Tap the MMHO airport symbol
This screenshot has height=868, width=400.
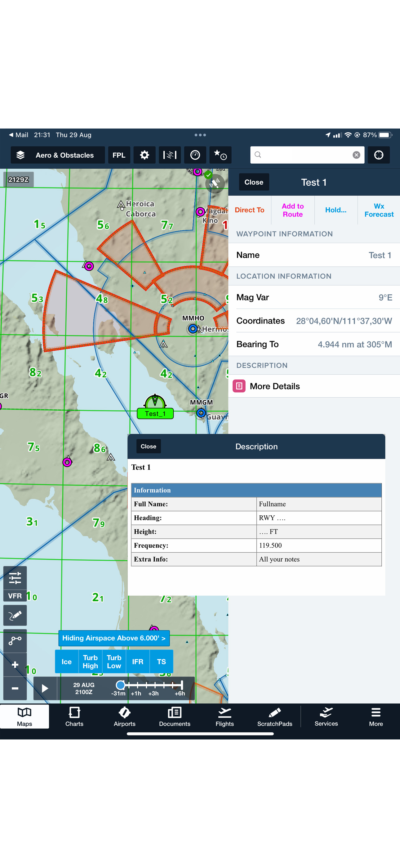(x=193, y=328)
